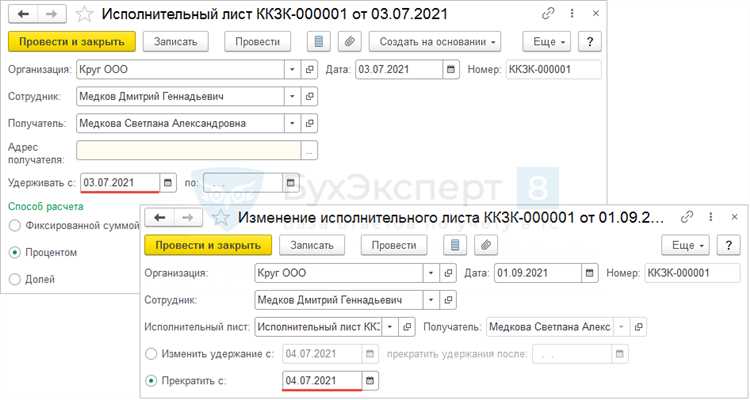
Task: Click Способ расчета heading
Action: 45,206
